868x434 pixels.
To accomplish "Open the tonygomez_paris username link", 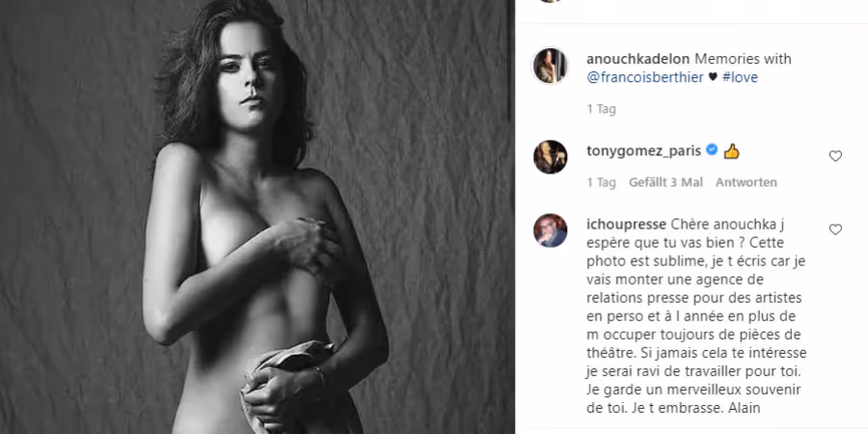I will (644, 150).
